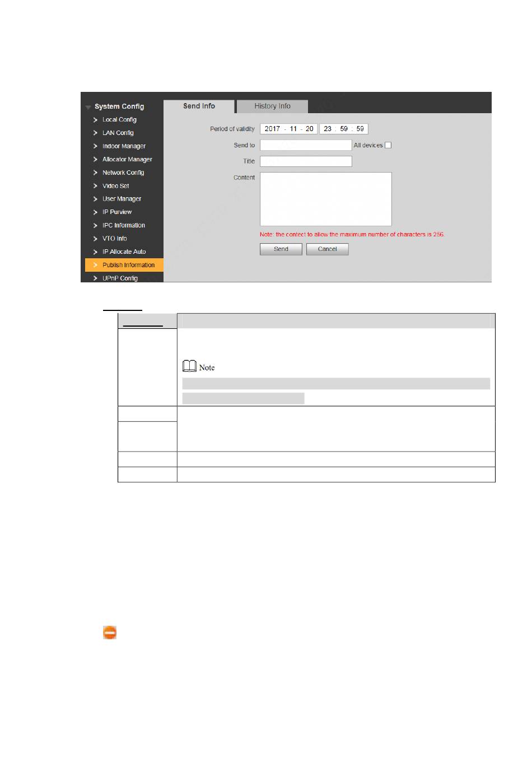532x767 pixels.
Task: Open User Manager in sidebar
Action: (122, 199)
